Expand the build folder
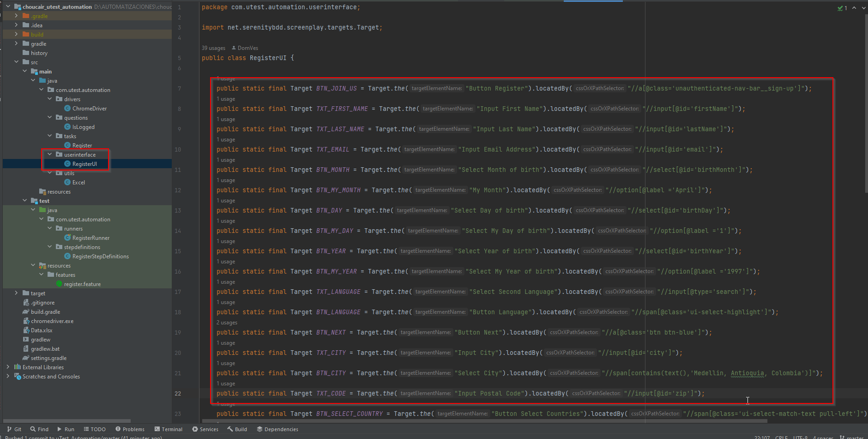This screenshot has width=868, height=439. point(16,35)
